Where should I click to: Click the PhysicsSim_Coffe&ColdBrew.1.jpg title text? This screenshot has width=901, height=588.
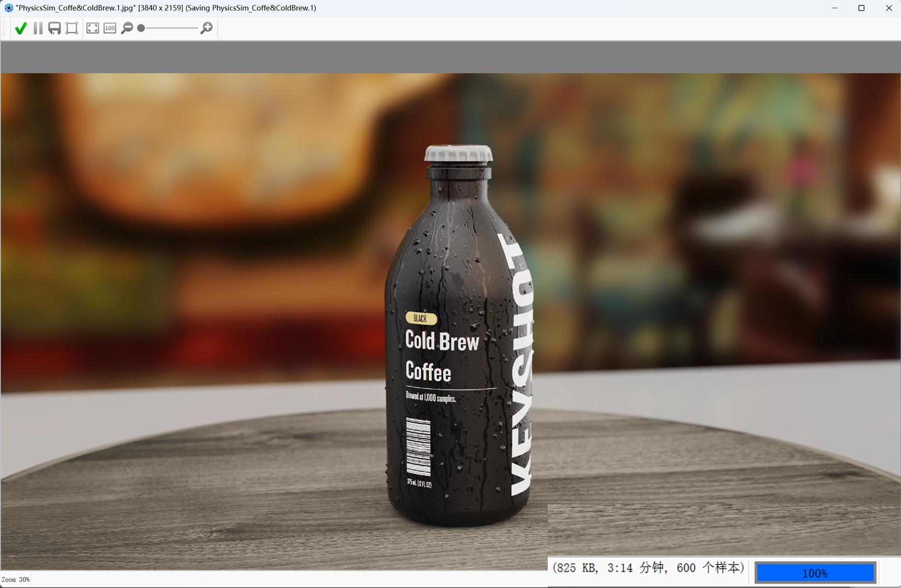(76, 8)
